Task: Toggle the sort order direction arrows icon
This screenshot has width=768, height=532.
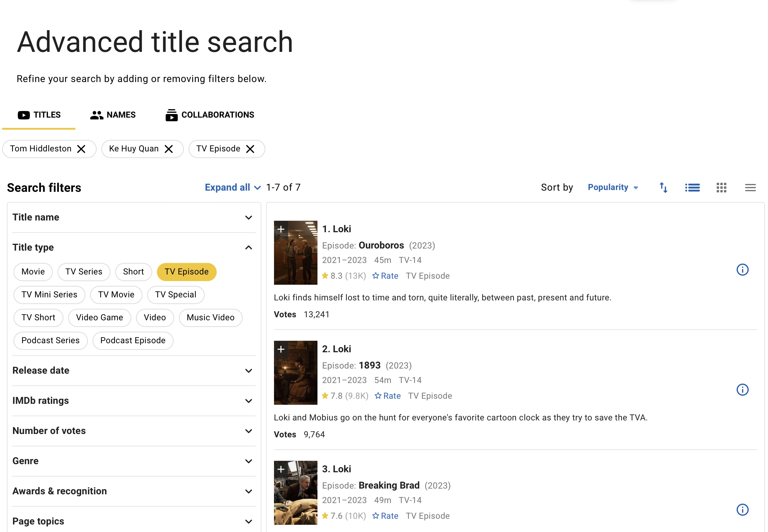Action: 663,187
